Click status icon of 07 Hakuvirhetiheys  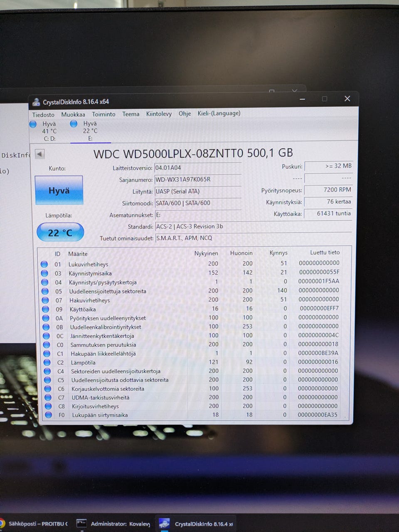[45, 300]
